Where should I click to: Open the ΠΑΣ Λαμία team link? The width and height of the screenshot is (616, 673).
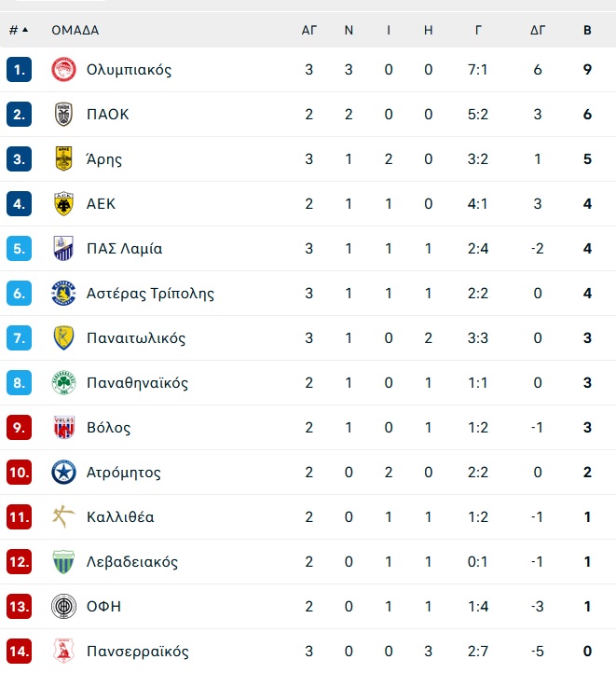point(124,249)
